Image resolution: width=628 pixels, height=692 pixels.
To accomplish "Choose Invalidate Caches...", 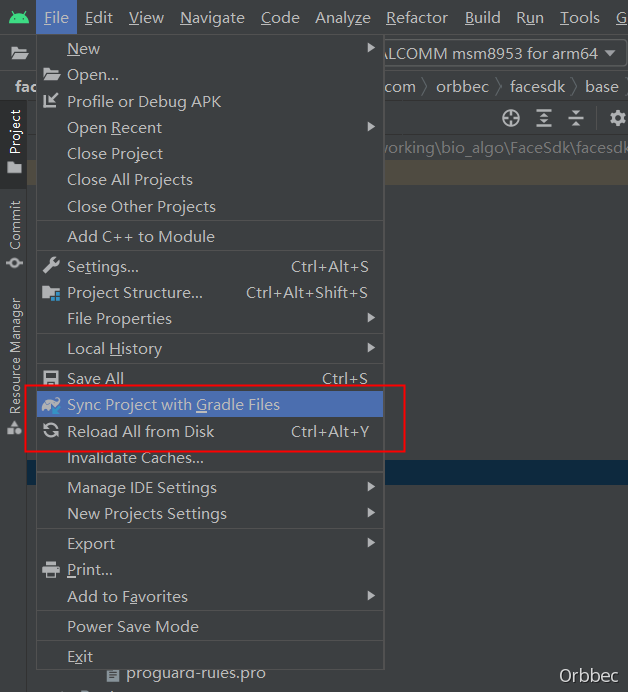I will click(x=210, y=458).
